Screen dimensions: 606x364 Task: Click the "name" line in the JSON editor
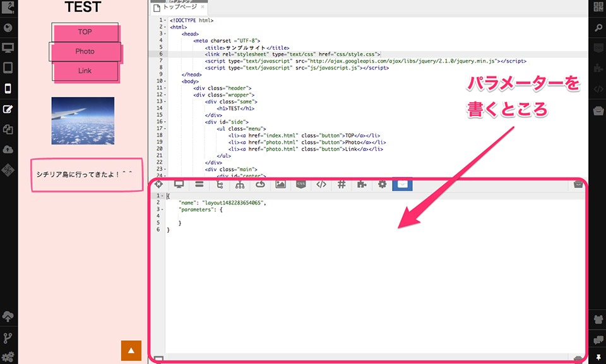coord(222,203)
